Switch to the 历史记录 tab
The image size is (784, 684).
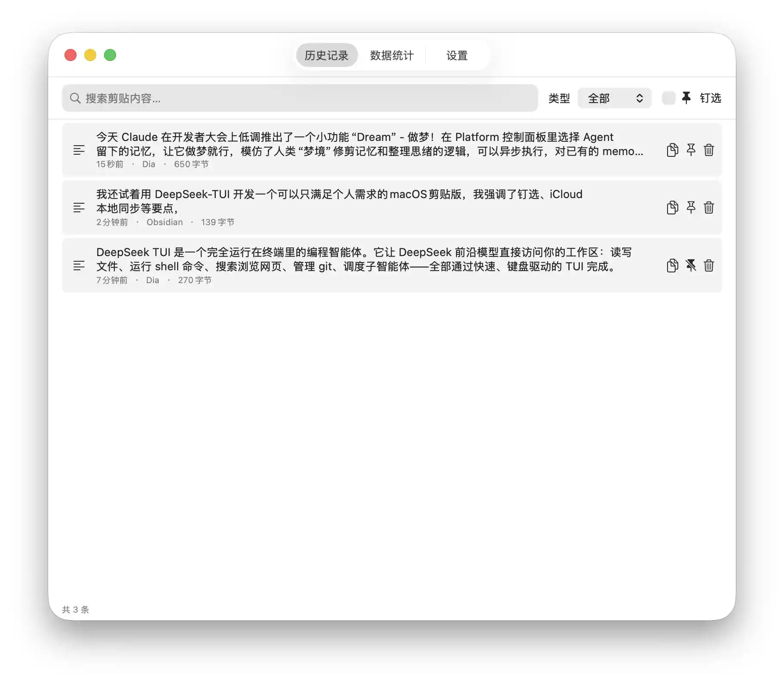(327, 55)
